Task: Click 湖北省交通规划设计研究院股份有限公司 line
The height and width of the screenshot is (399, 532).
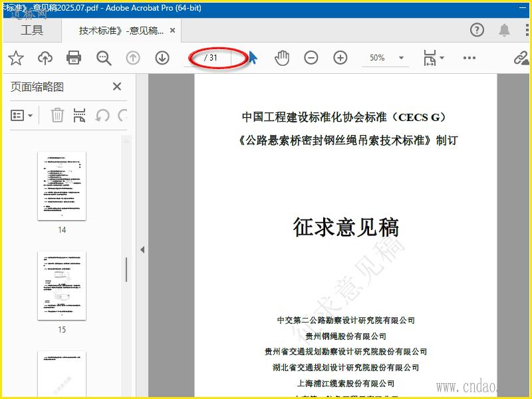Action: 346,368
